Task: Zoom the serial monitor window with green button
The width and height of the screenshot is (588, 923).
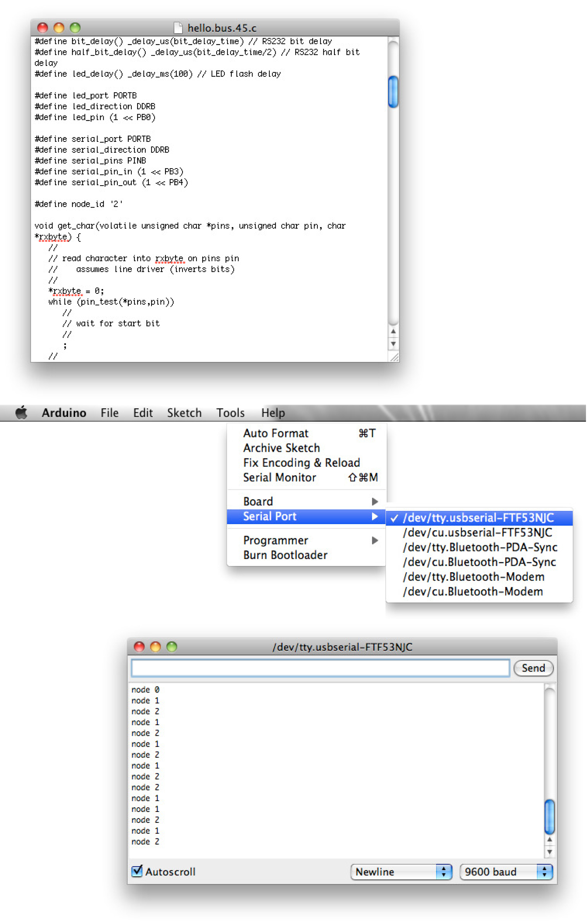Action: click(x=172, y=648)
